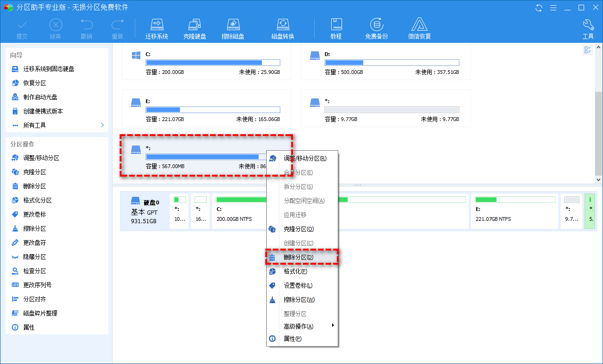Click the C: usage bar

tap(213, 63)
